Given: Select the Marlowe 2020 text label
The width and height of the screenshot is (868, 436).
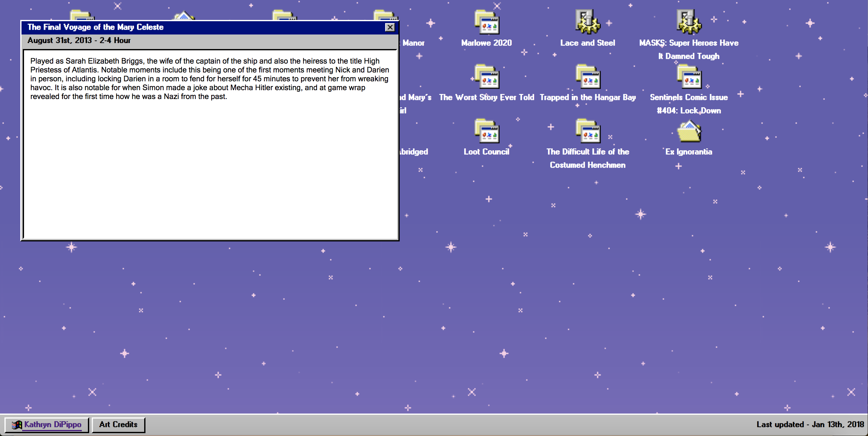Looking at the screenshot, I should (486, 43).
